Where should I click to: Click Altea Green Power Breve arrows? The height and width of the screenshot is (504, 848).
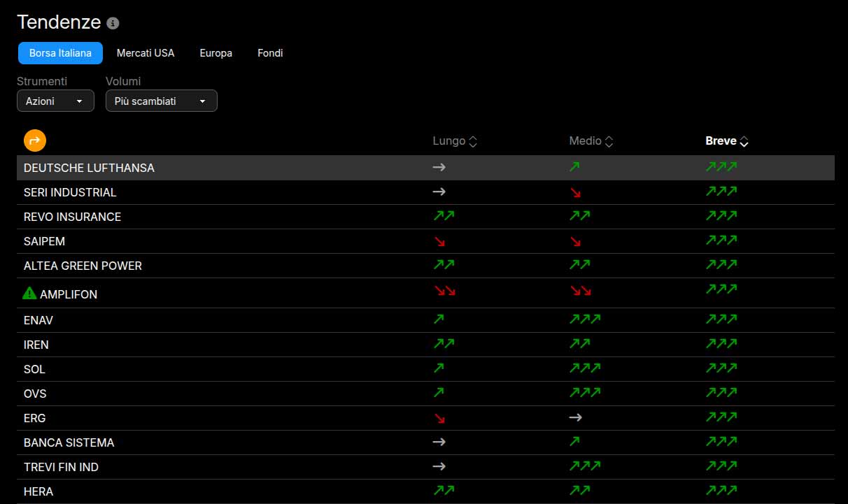pos(721,264)
